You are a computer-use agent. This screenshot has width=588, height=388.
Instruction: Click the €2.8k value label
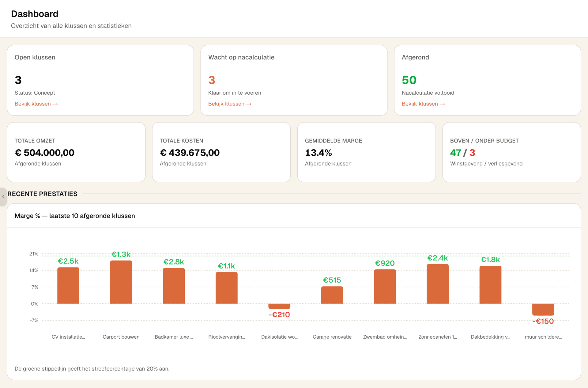174,262
